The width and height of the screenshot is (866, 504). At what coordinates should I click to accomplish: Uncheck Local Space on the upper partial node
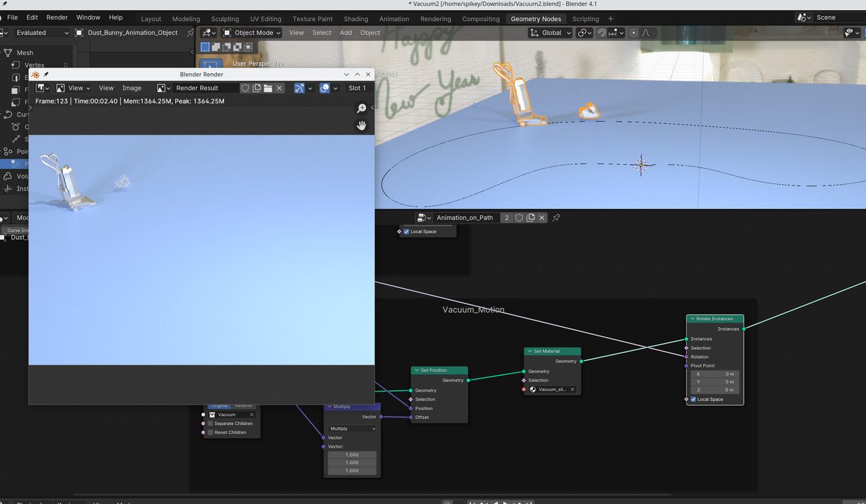pos(407,231)
